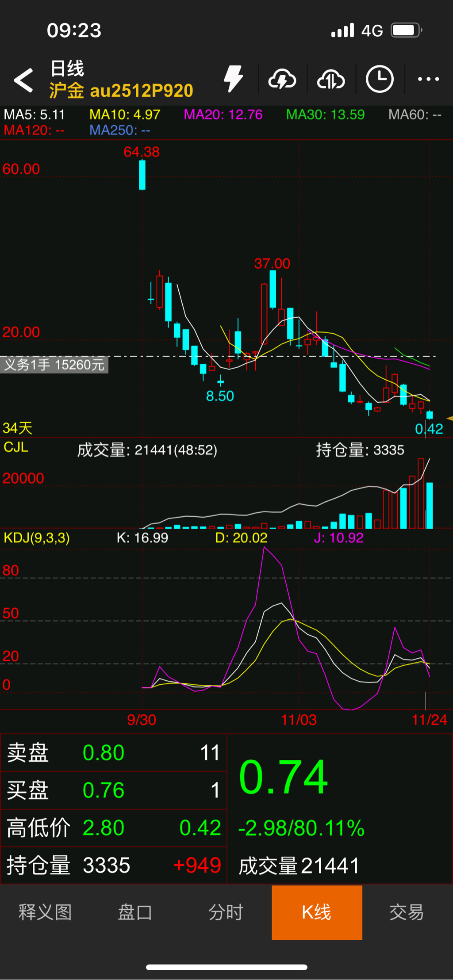This screenshot has height=980, width=453.
Task: Tap the MA250 indicator label
Action: pos(120,130)
